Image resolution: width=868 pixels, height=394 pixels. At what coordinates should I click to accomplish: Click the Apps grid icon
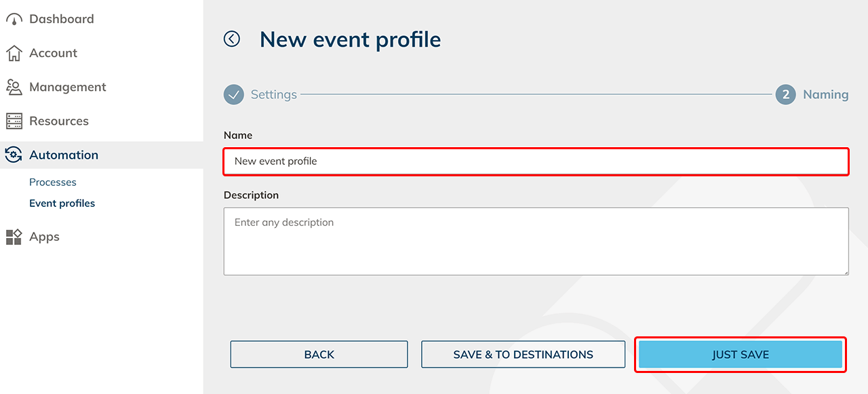(x=14, y=237)
